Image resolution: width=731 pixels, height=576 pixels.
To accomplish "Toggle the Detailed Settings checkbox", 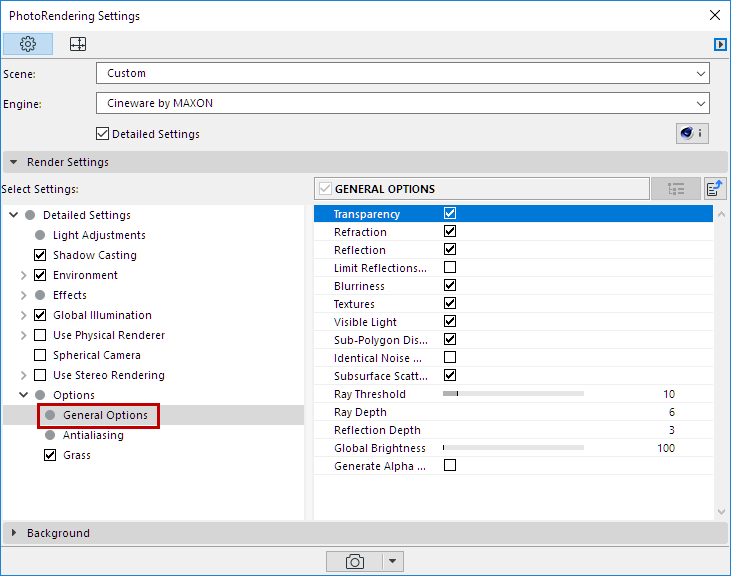I will pyautogui.click(x=102, y=134).
